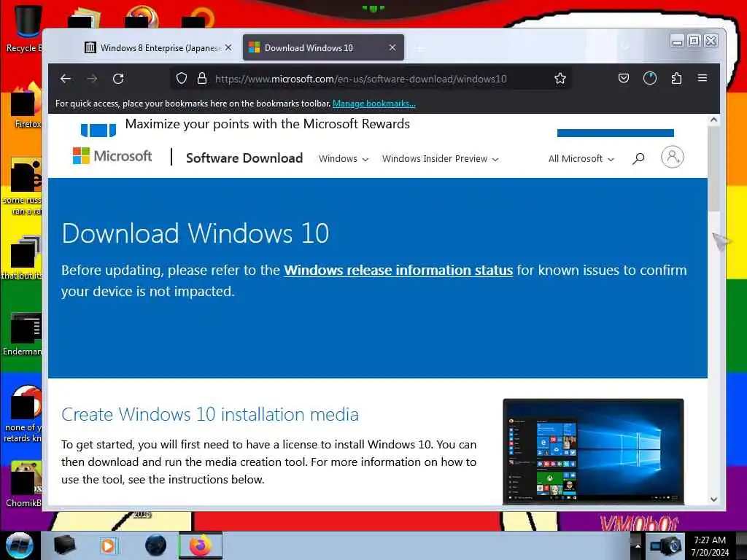The image size is (747, 560).
Task: Expand the Windows dropdown menu
Action: pos(344,158)
